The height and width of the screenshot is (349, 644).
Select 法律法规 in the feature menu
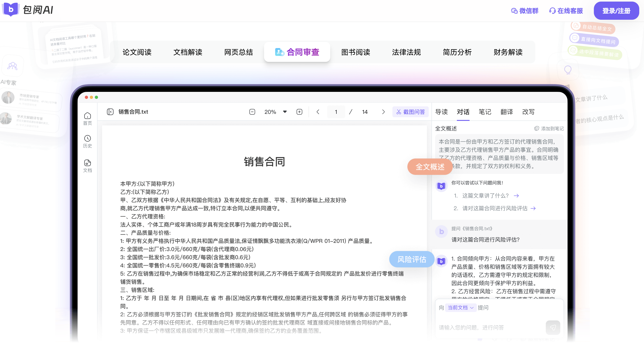pos(406,52)
